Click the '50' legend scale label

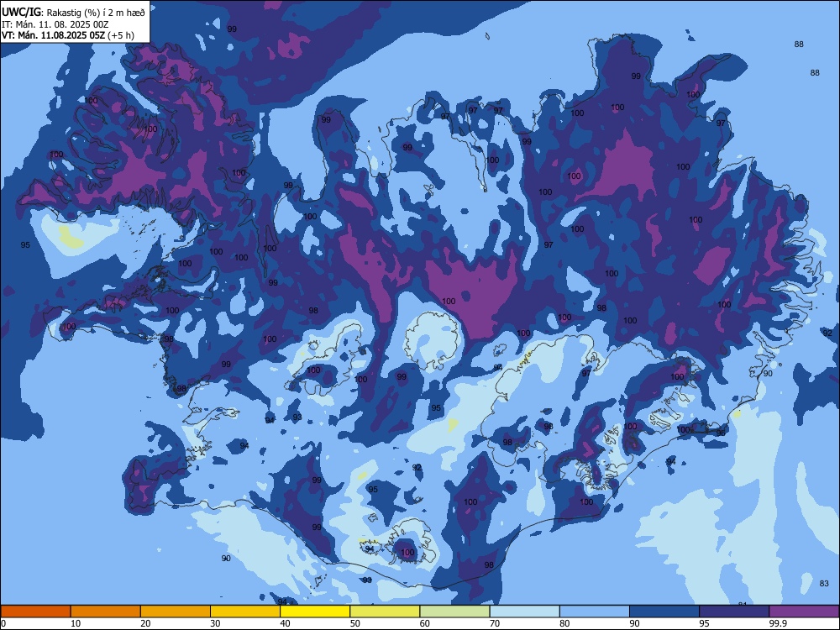click(355, 623)
